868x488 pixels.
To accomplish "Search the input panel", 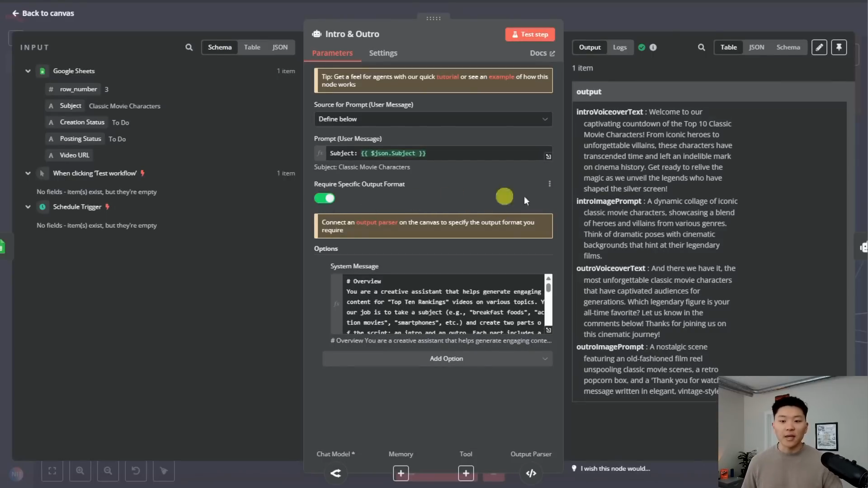I will pyautogui.click(x=189, y=47).
